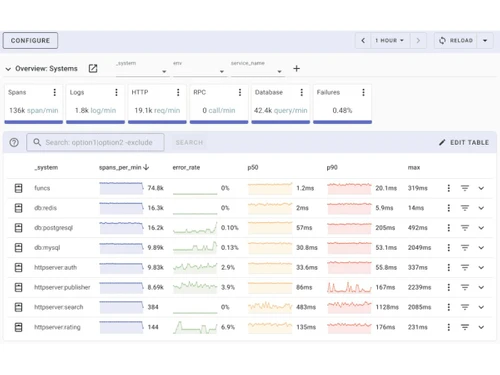Viewport: 500px width, 375px height.
Task: Open the 1 HOUR time range dropdown
Action: pos(390,40)
